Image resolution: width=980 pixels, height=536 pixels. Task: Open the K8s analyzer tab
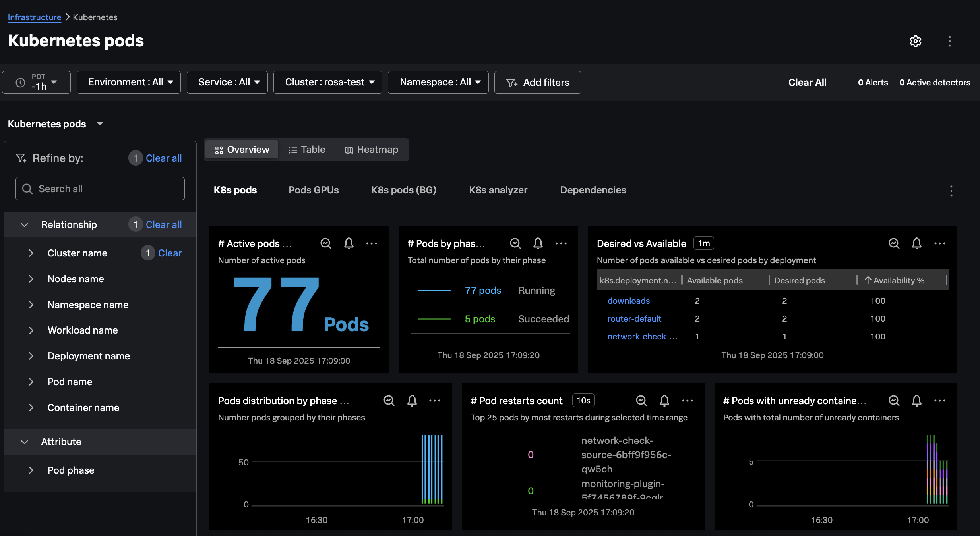pos(498,190)
